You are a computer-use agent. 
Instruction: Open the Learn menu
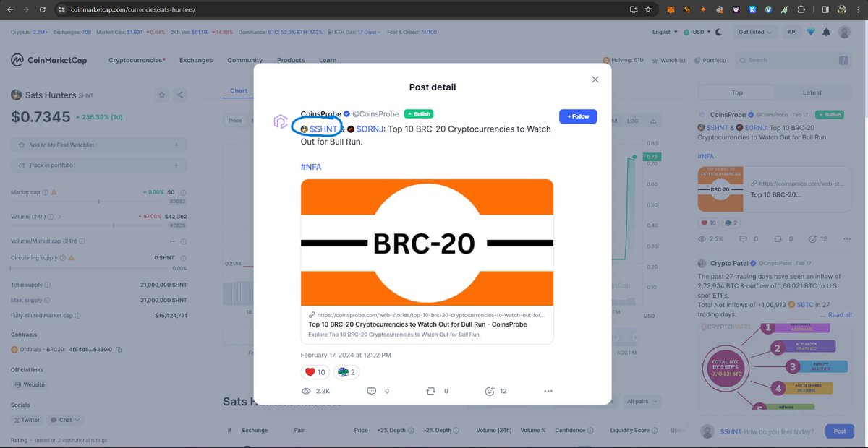[328, 60]
